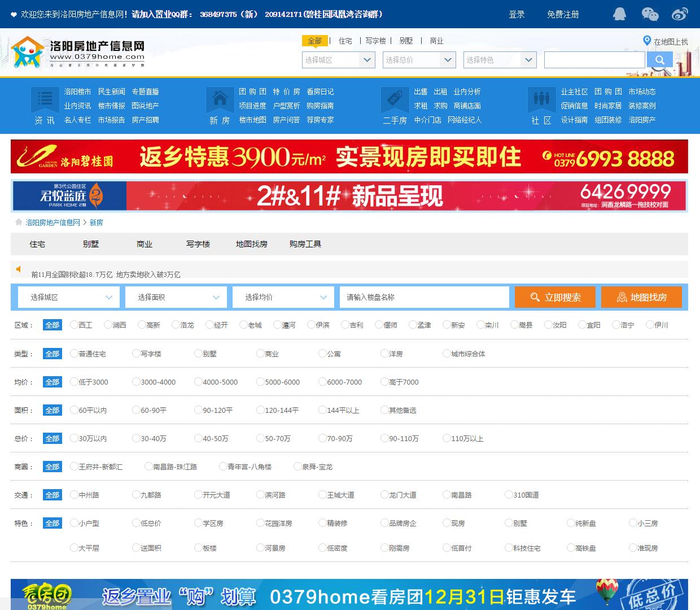The image size is (700, 610).
Task: Click the 二手房 tag icon in navigation
Action: (395, 99)
